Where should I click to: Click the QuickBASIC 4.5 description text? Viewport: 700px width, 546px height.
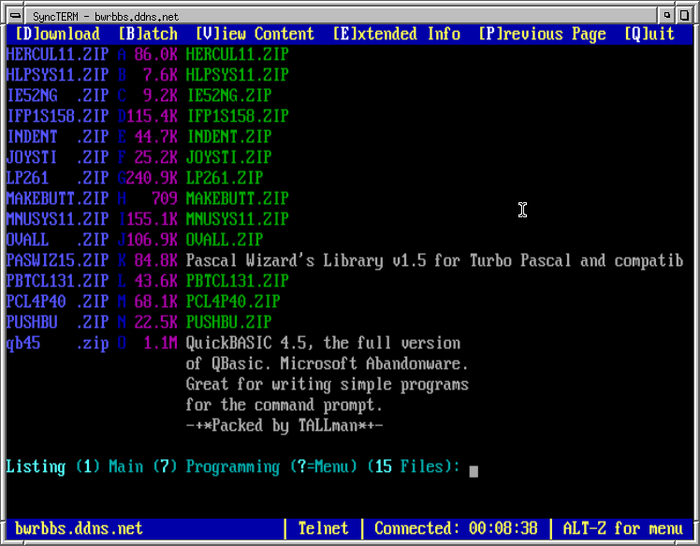click(x=323, y=343)
